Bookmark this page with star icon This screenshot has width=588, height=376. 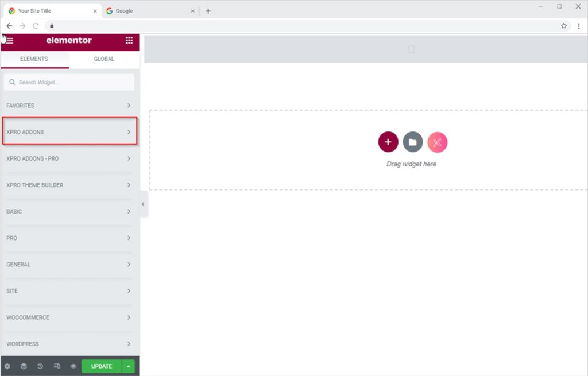pyautogui.click(x=564, y=26)
